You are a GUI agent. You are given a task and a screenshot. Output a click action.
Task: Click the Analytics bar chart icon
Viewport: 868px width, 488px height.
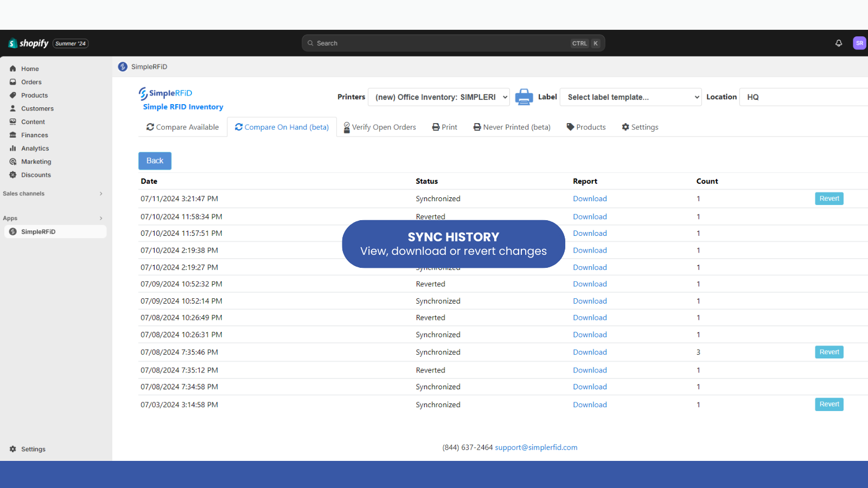13,149
